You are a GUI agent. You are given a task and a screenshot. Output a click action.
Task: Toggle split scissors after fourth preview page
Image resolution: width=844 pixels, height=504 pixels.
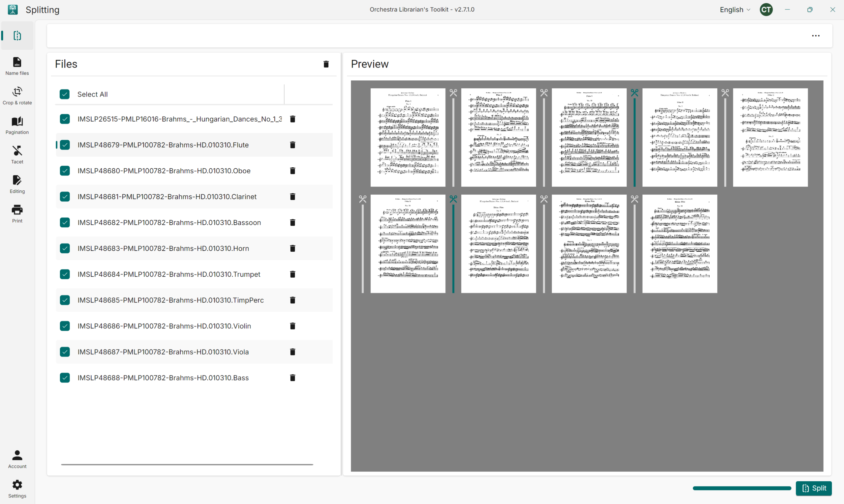[x=725, y=93]
